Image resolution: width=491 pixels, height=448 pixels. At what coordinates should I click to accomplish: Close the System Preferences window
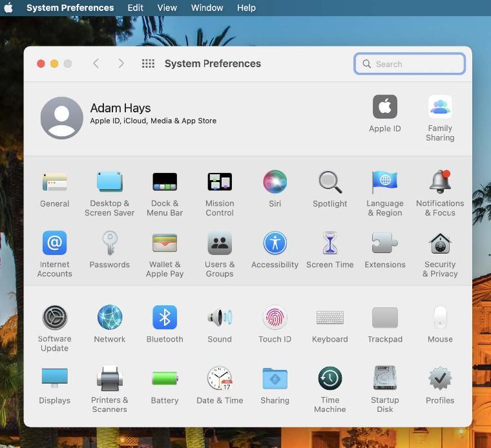pos(41,63)
